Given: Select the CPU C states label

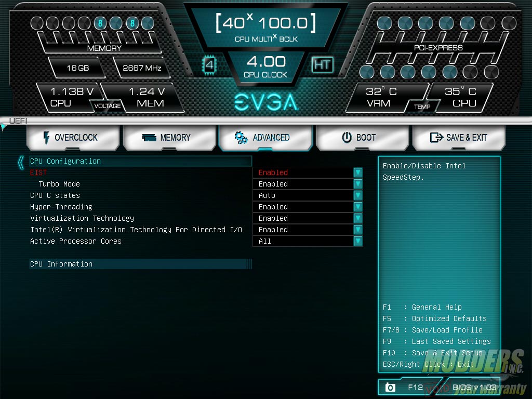Looking at the screenshot, I should pyautogui.click(x=55, y=195).
